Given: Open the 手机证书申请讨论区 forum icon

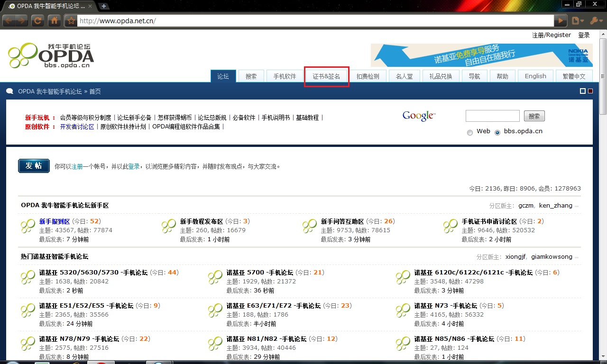Looking at the screenshot, I should coord(451,226).
